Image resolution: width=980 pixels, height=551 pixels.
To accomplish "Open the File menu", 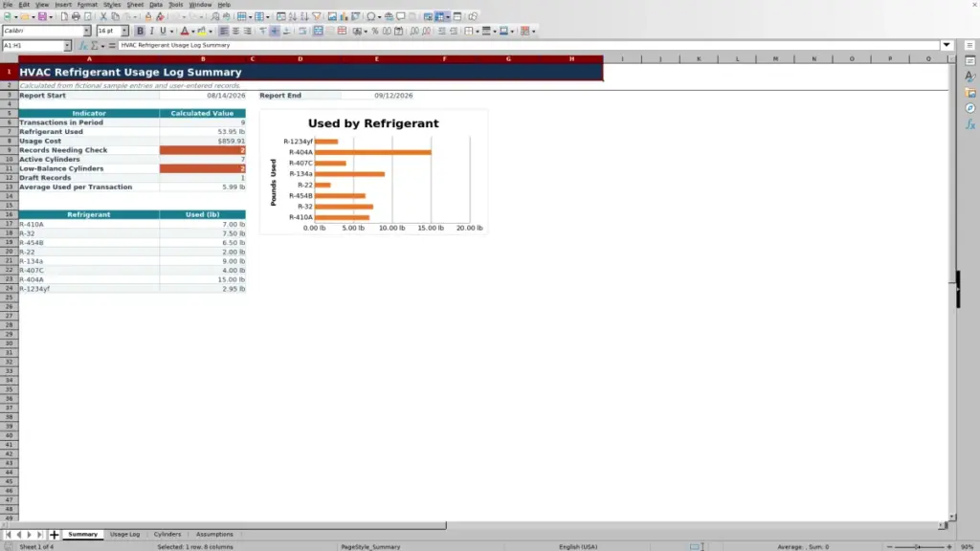I will pyautogui.click(x=8, y=5).
